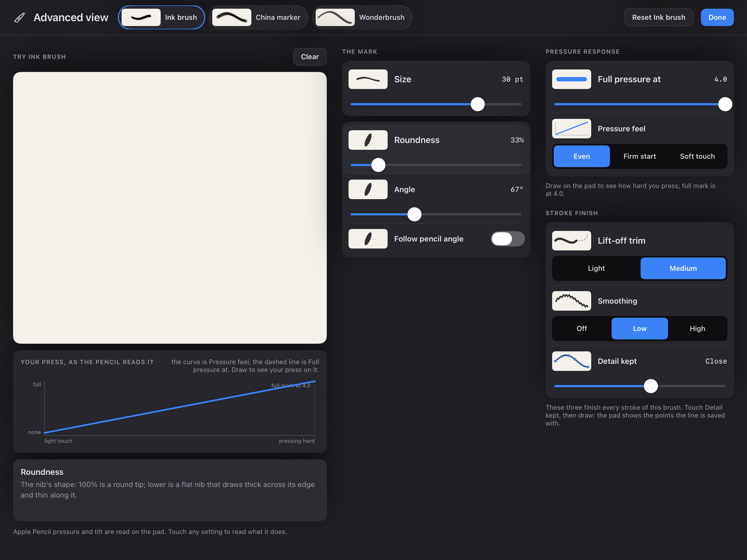Clear the ink brush test pad
The height and width of the screenshot is (560, 747).
(310, 56)
